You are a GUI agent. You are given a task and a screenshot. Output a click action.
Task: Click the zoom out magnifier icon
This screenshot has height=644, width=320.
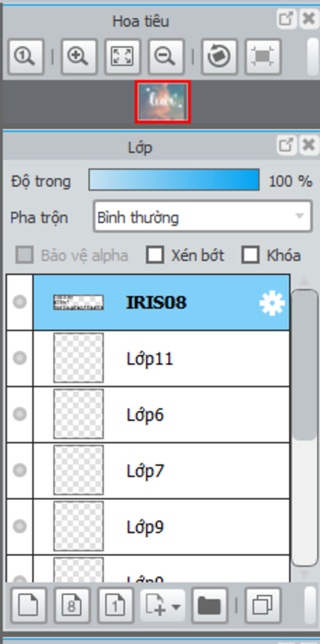click(166, 57)
